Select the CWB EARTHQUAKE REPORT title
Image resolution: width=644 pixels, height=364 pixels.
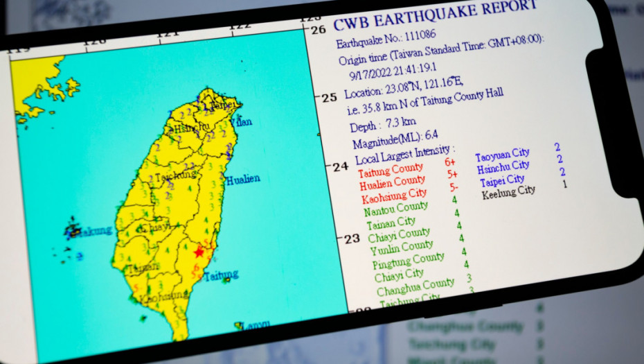click(435, 15)
